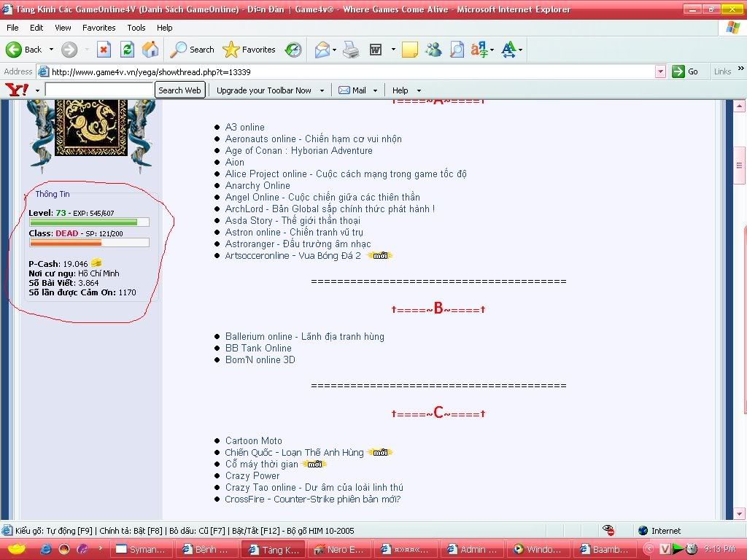Click the orange Class SP progress bar

(89, 242)
